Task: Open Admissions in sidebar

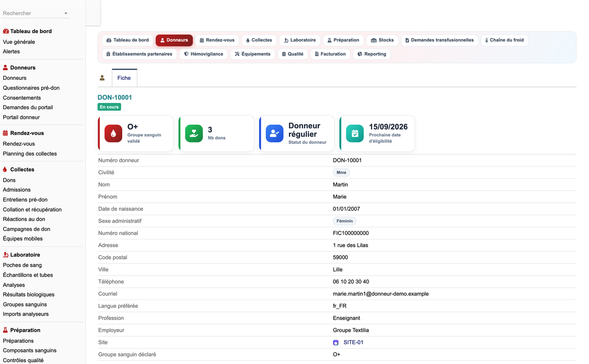Action: click(17, 190)
